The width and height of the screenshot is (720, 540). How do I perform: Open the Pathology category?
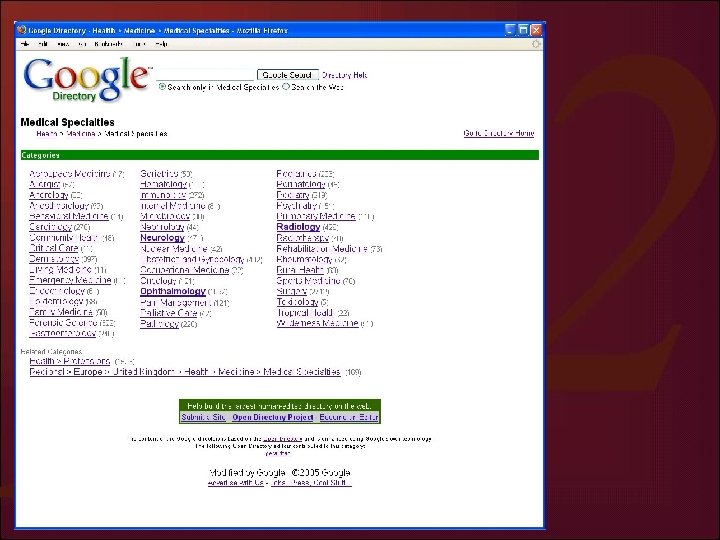point(159,323)
